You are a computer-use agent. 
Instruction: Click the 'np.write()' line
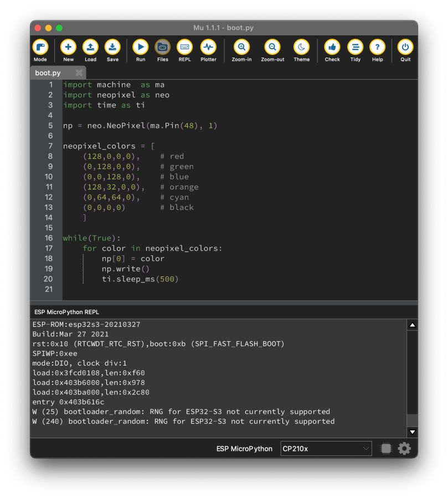tap(125, 269)
